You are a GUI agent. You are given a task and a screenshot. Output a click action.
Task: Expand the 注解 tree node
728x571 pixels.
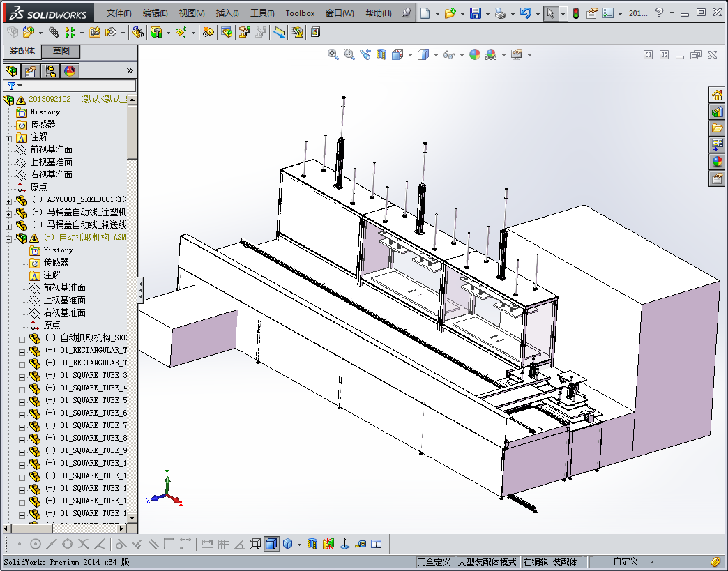pos(9,137)
